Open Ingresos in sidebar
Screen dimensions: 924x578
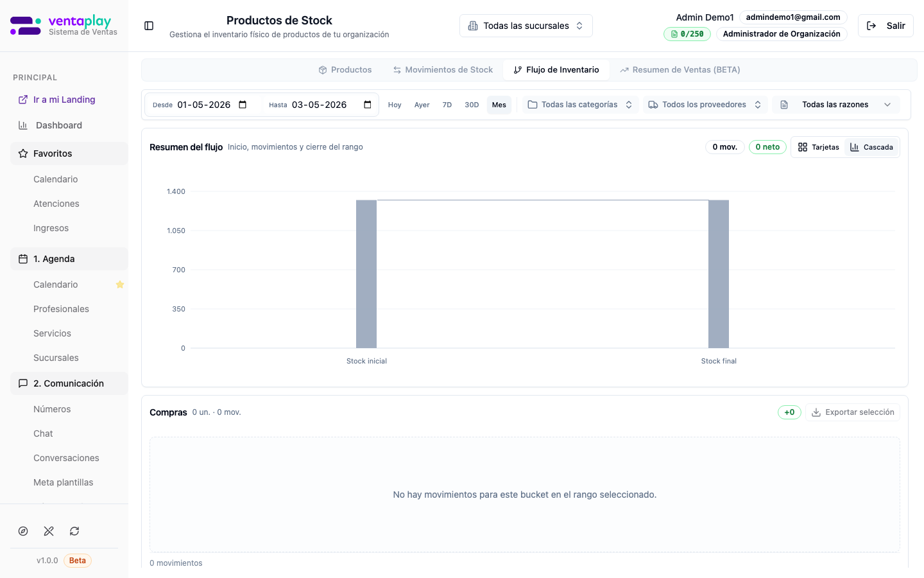coord(51,228)
